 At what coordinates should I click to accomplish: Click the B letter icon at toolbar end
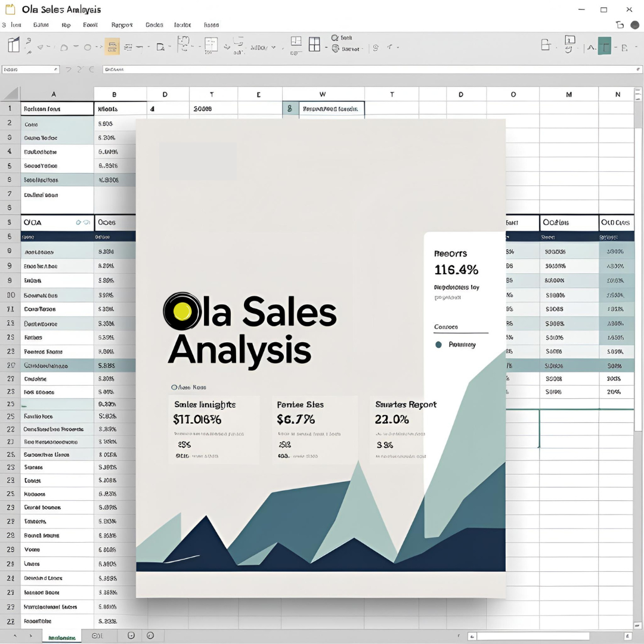point(624,48)
